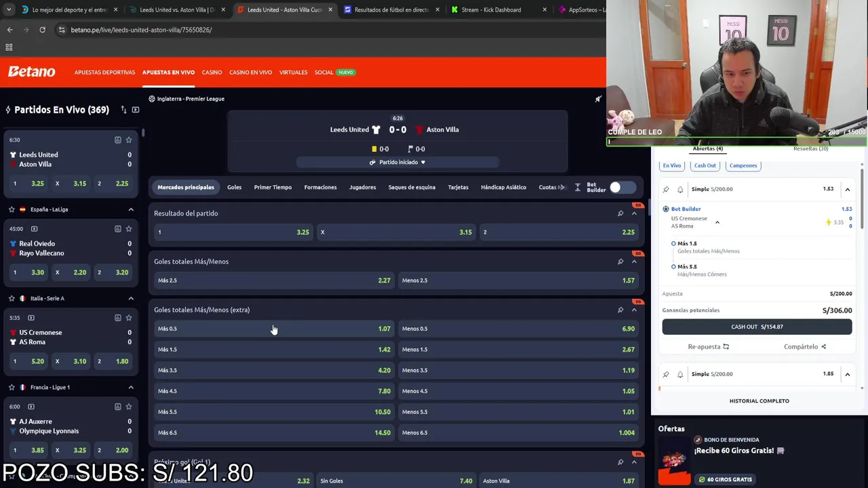Click the layout icon beside Partidos En Vivo header
868x488 pixels.
coord(136,110)
